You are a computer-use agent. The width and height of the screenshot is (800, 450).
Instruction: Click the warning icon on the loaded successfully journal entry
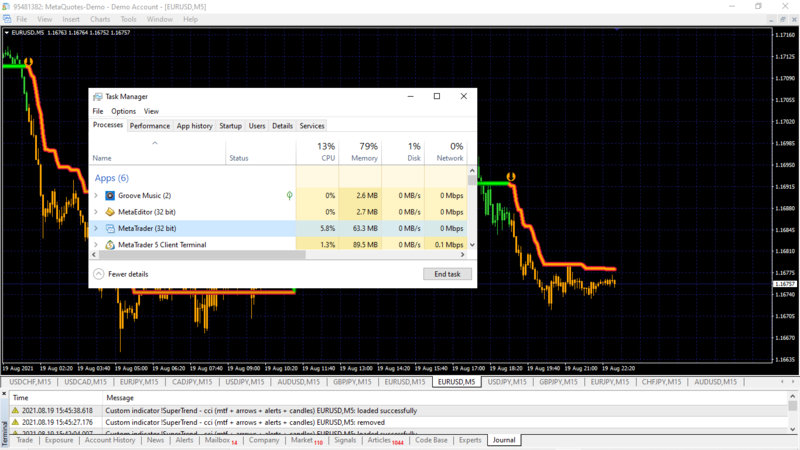[15, 410]
